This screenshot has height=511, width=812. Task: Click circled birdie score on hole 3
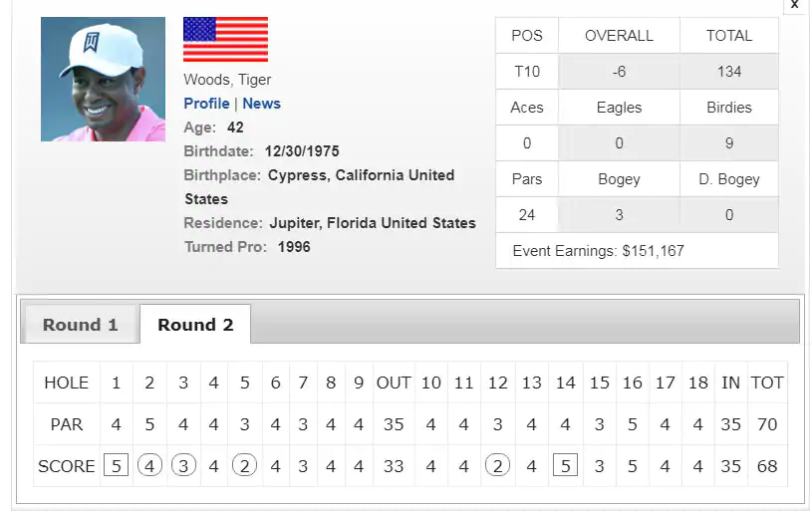(183, 465)
